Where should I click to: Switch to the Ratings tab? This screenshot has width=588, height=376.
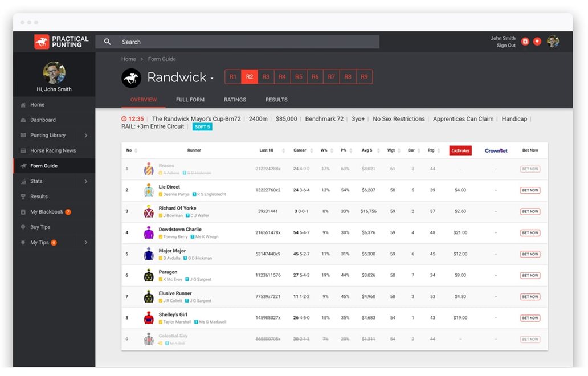click(235, 100)
